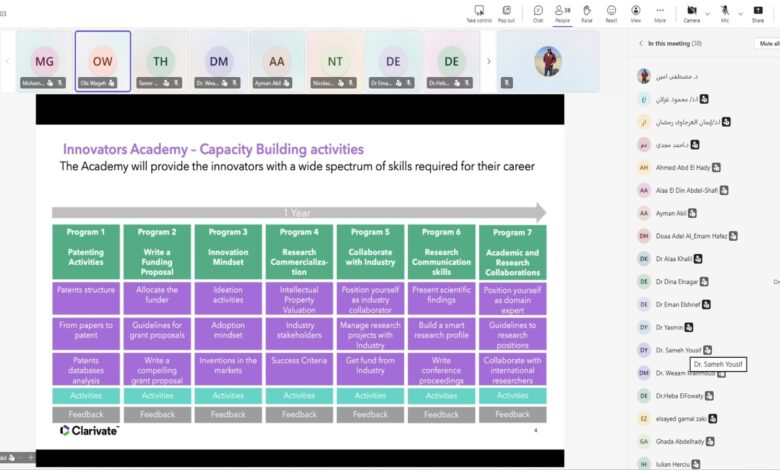
Task: Select Ahmed Abd El Hady in participants
Action: click(684, 167)
